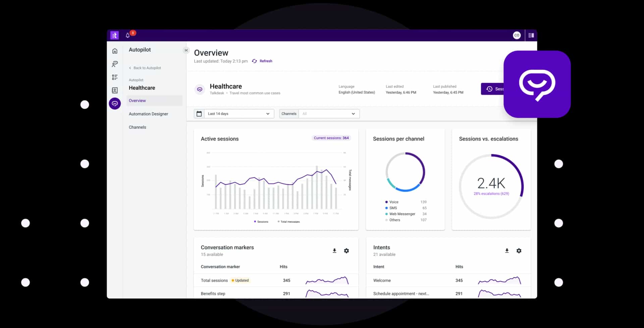Toggle Voice in the Sessions per channel legend

coord(393,202)
